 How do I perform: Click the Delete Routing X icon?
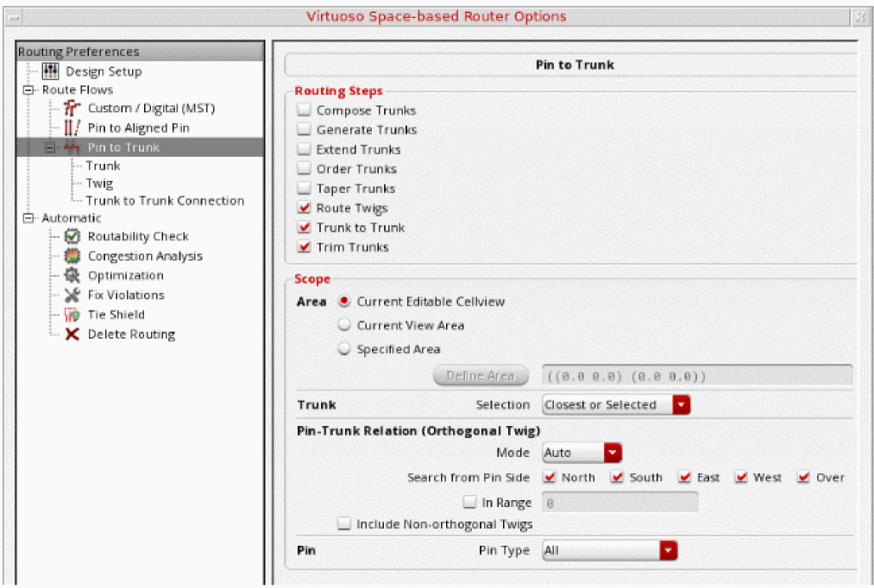72,335
